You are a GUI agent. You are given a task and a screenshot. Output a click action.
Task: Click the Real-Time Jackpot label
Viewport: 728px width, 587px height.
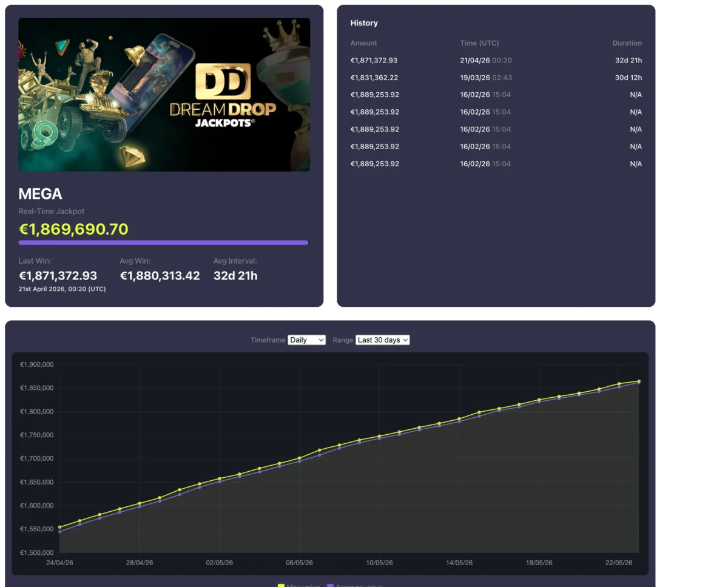(x=52, y=211)
